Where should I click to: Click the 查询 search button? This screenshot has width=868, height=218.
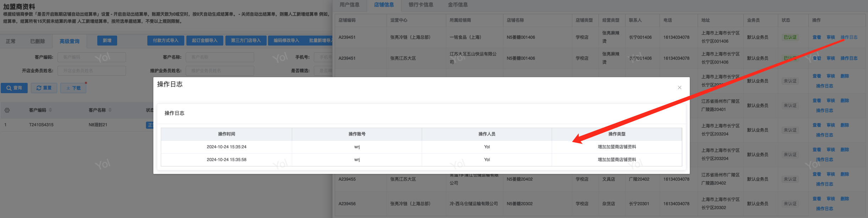[14, 88]
